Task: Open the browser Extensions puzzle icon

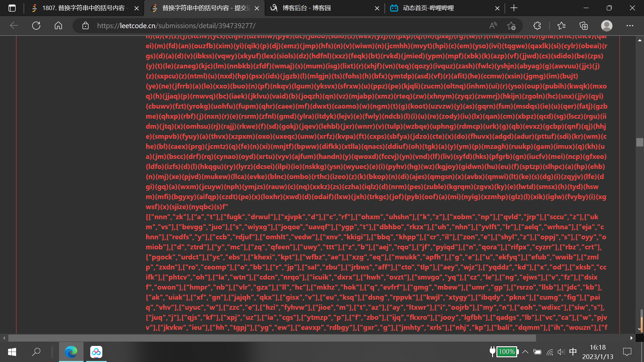Action: pyautogui.click(x=537, y=25)
